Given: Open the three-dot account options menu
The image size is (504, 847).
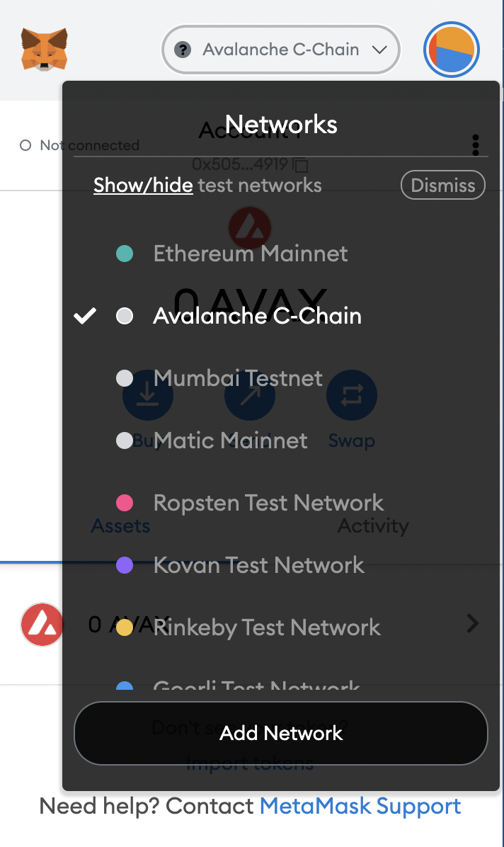Looking at the screenshot, I should click(476, 144).
